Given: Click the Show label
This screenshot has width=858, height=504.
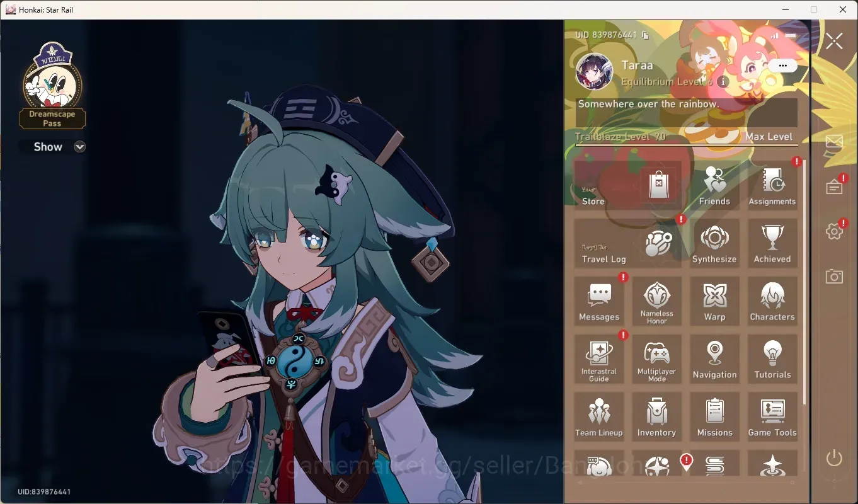Looking at the screenshot, I should point(48,147).
